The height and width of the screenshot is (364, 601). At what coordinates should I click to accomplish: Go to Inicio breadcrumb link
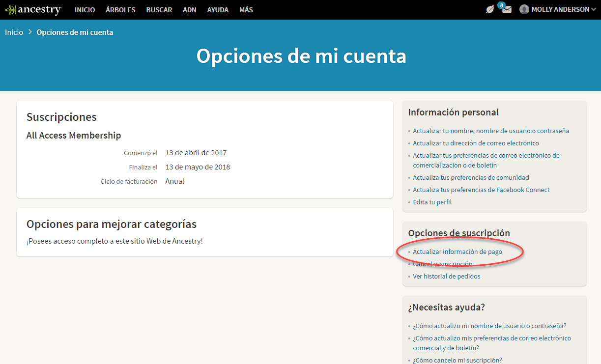click(x=14, y=32)
